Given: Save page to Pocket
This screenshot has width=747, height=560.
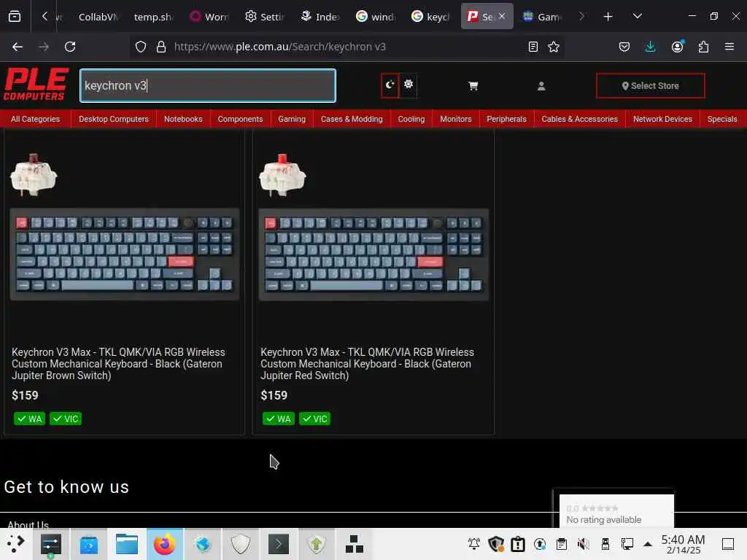Looking at the screenshot, I should [624, 47].
